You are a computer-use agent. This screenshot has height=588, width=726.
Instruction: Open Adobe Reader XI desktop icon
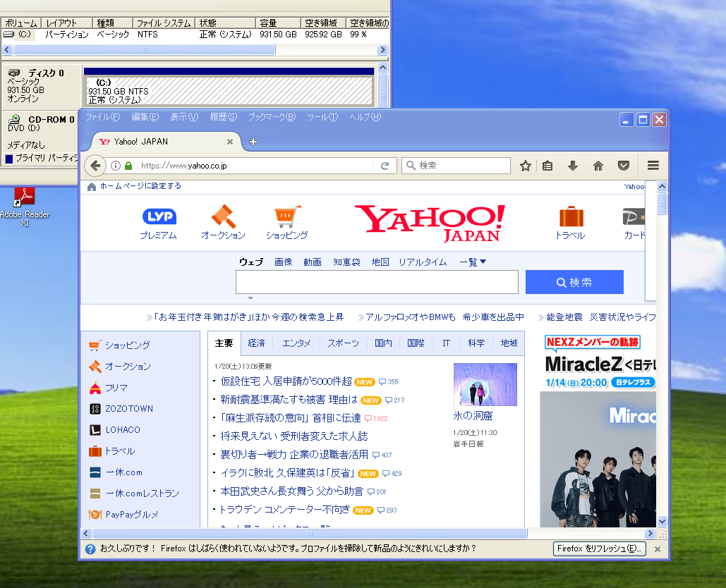[x=25, y=207]
